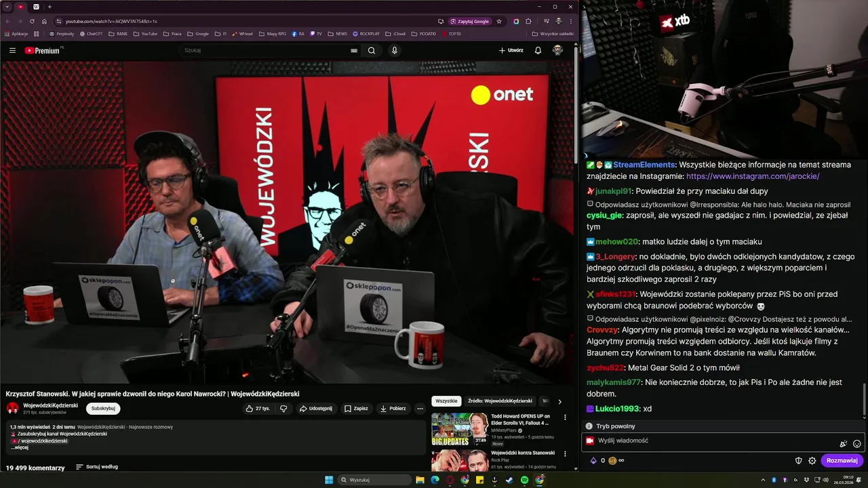Select the Wszystkie filter chip
Image resolution: width=868 pixels, height=488 pixels.
click(x=446, y=401)
